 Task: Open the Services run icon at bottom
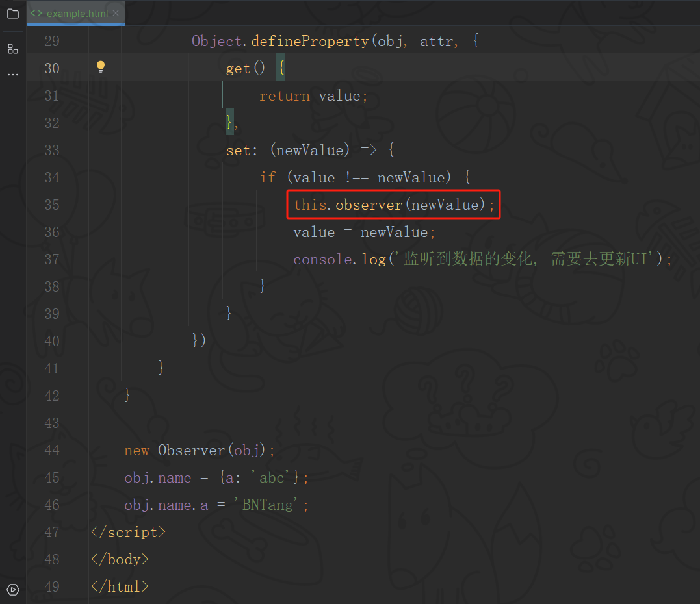pos(13,590)
